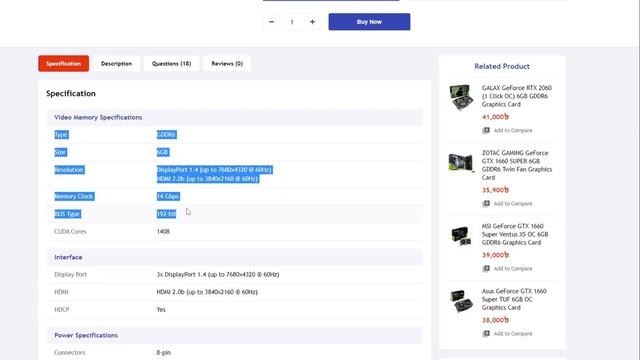Click the 35,900 price of ZOTAC card
This screenshot has width=640, height=360.
tap(495, 190)
